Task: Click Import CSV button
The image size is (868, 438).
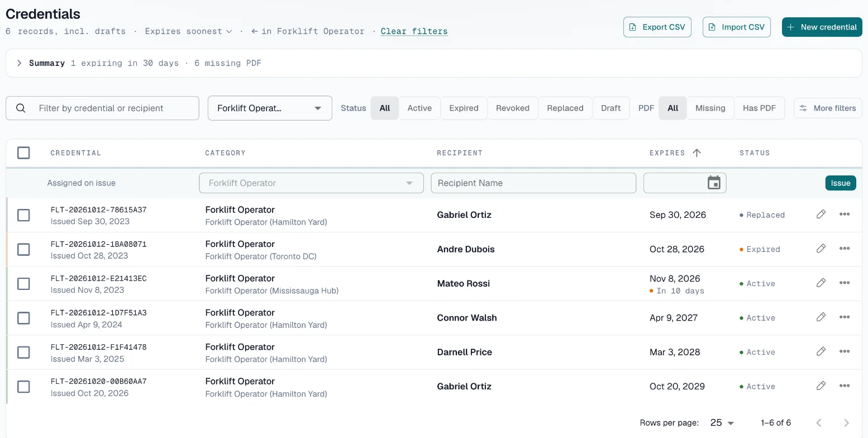Action: (x=737, y=27)
